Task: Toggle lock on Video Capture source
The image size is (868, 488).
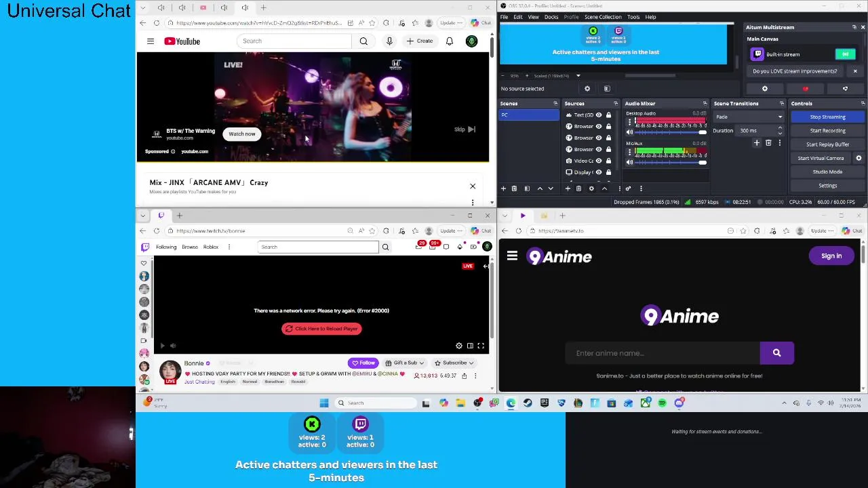Action: 608,161
